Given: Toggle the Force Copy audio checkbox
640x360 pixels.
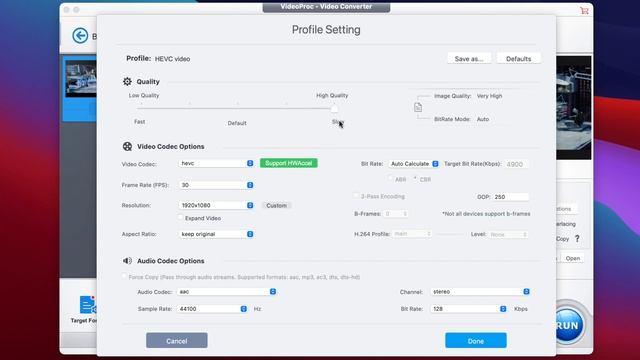Looking at the screenshot, I should [124, 277].
